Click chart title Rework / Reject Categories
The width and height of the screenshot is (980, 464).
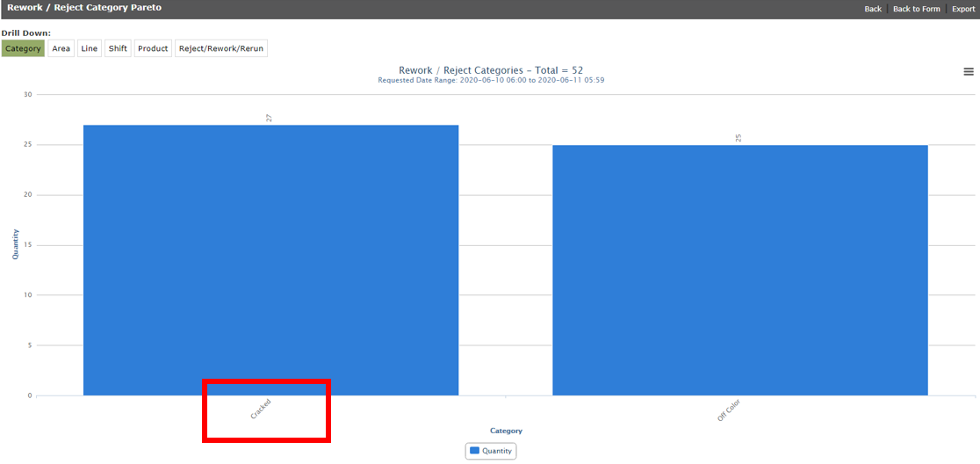(491, 70)
